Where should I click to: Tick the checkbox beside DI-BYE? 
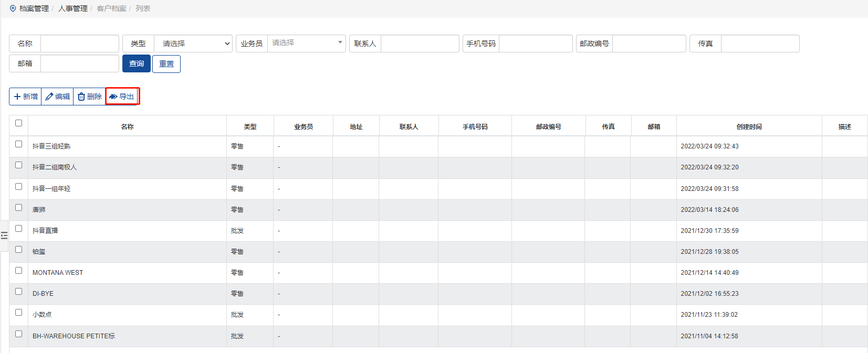(19, 292)
